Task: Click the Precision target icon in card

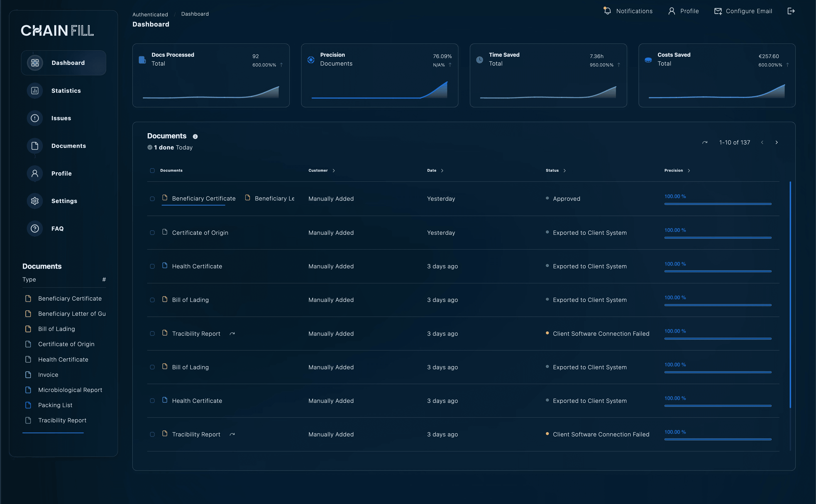Action: tap(311, 60)
